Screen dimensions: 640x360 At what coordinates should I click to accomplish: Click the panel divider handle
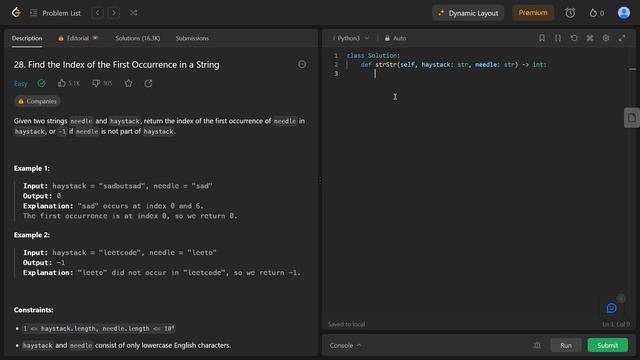click(320, 180)
